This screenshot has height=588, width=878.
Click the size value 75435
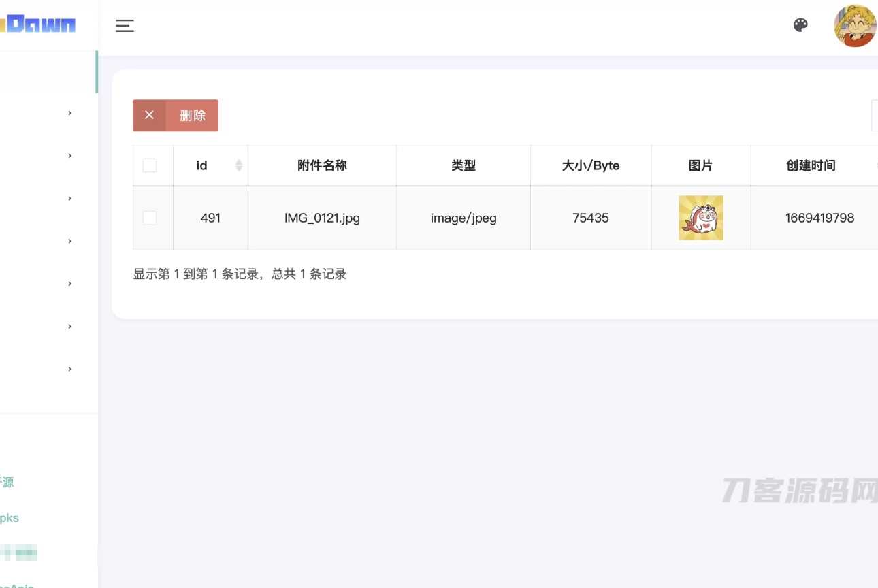click(591, 218)
